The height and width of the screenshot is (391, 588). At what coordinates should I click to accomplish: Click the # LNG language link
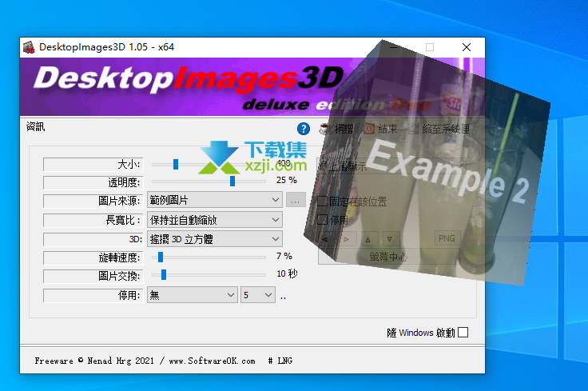280,361
